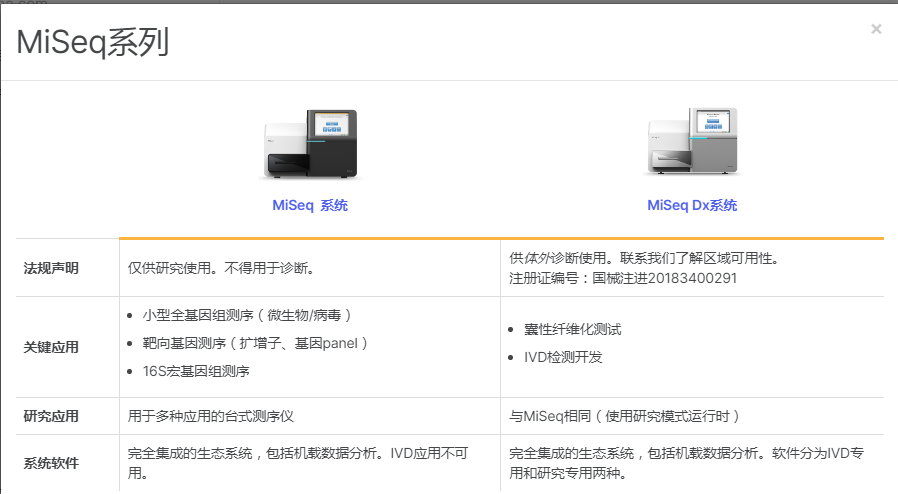Click the text 与MiSeq相同（使用研究模式运行时）
The image size is (898, 494).
tap(625, 416)
